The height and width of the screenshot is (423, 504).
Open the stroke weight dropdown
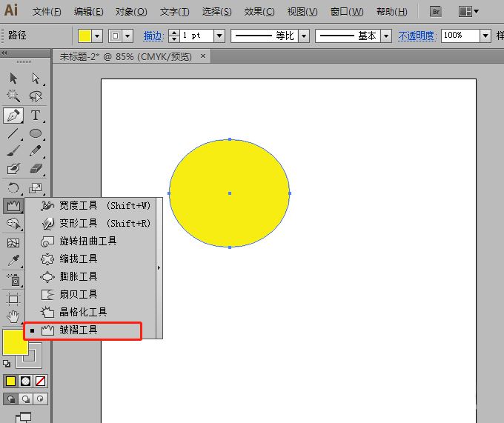pyautogui.click(x=219, y=36)
